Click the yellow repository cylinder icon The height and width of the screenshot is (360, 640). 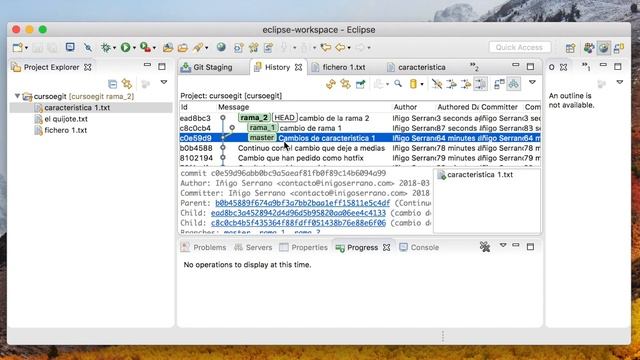[413, 84]
